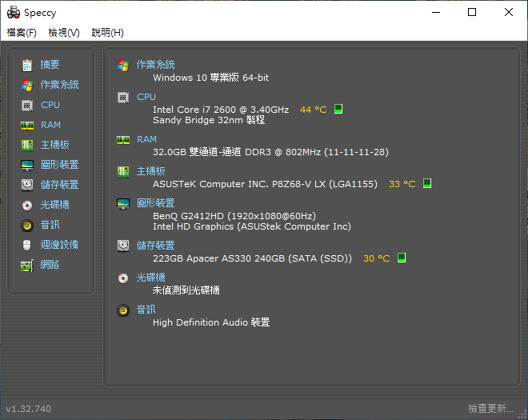This screenshot has height=420, width=528.
Task: Select the 圖形裝置 monitor icon in sidebar
Action: [x=27, y=166]
